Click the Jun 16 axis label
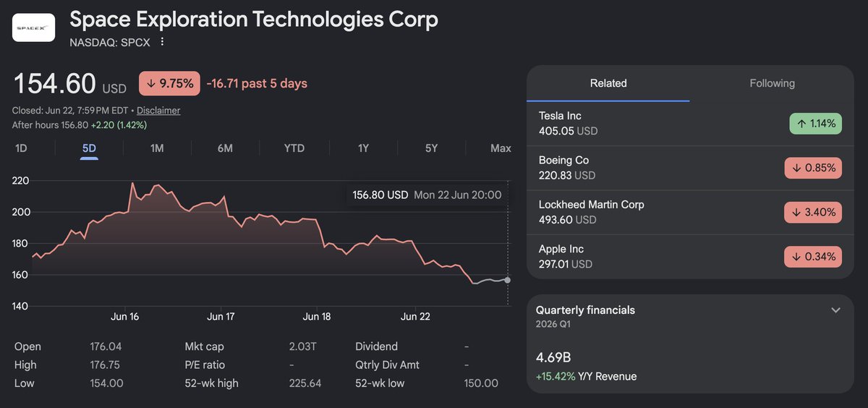 tap(124, 317)
